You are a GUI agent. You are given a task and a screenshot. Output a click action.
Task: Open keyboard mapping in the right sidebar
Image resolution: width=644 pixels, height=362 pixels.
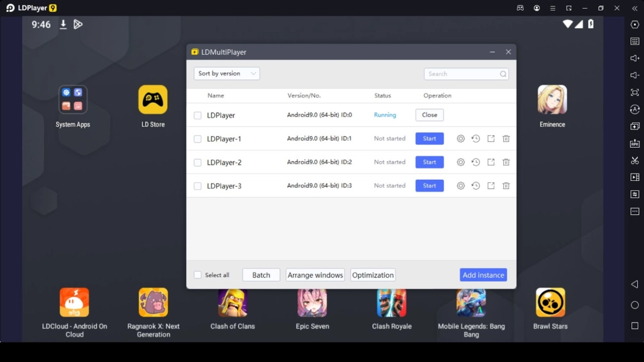tap(635, 41)
